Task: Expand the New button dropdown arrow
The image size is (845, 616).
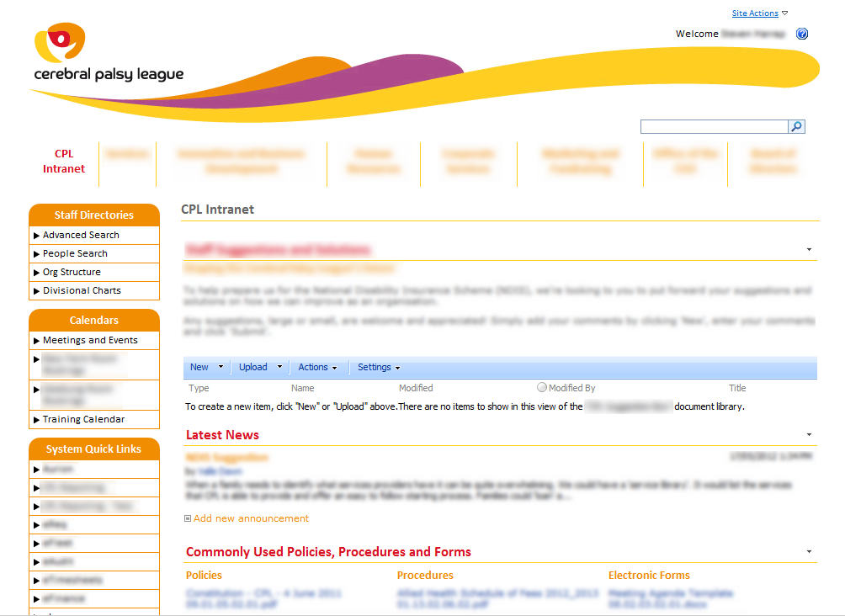Action: (221, 367)
